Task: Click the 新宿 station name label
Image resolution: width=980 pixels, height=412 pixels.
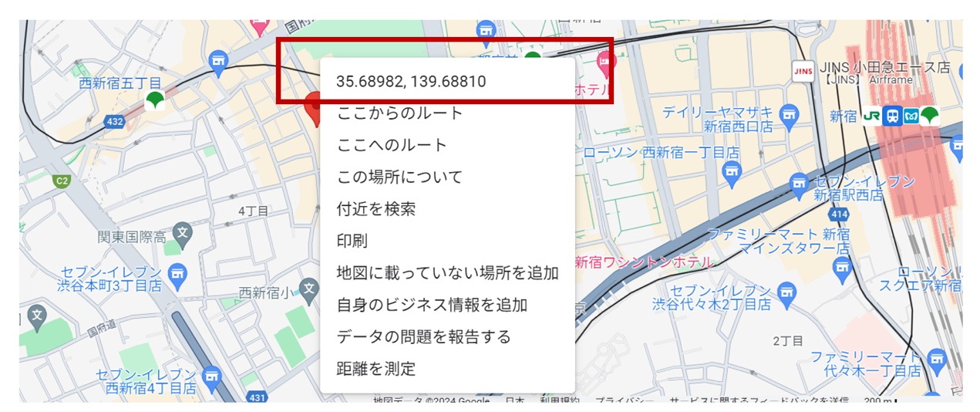Action: 844,117
